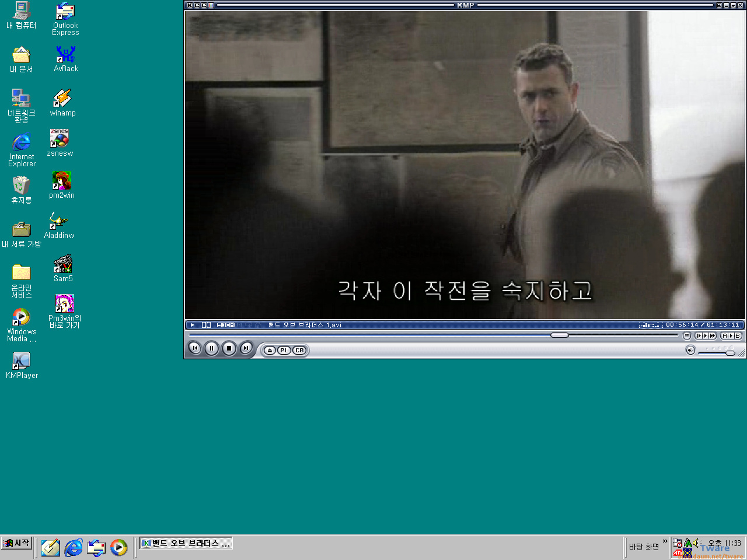
Task: Open notepad-style quick launch icon
Action: [x=50, y=547]
